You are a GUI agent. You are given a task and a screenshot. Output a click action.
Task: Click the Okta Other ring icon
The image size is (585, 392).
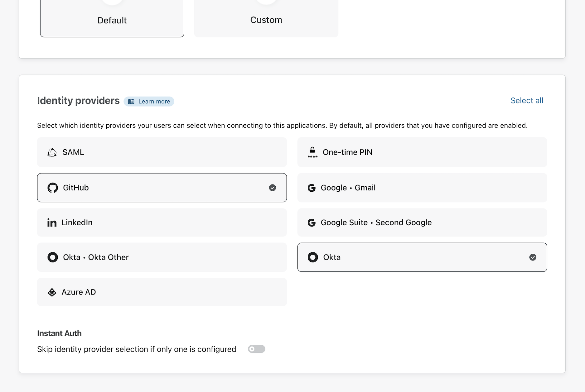52,257
